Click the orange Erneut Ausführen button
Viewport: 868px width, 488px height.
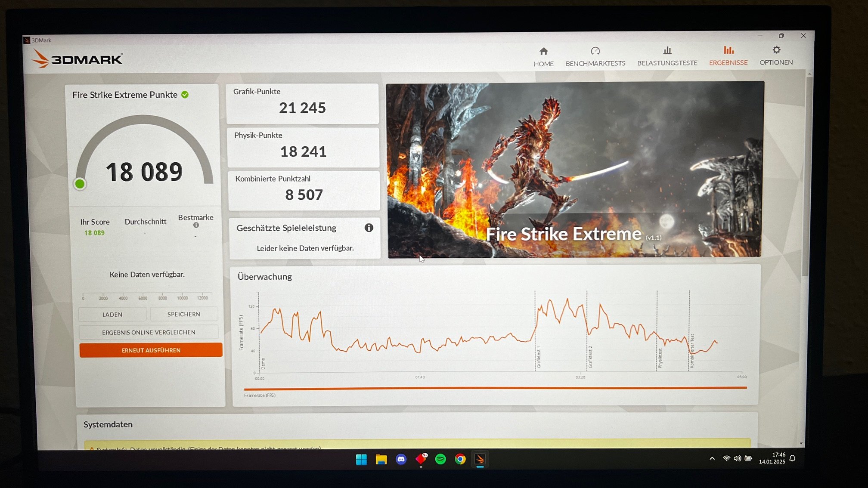click(x=151, y=350)
